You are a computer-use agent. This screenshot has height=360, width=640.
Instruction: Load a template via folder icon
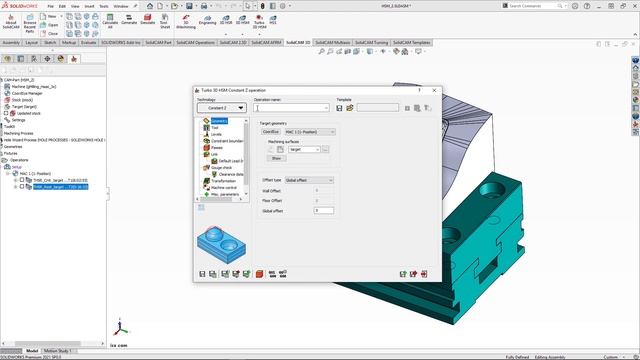[x=350, y=108]
